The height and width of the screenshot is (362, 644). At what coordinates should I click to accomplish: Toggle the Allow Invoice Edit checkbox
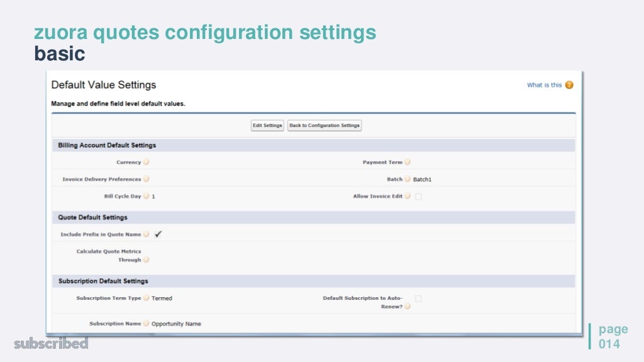click(418, 196)
